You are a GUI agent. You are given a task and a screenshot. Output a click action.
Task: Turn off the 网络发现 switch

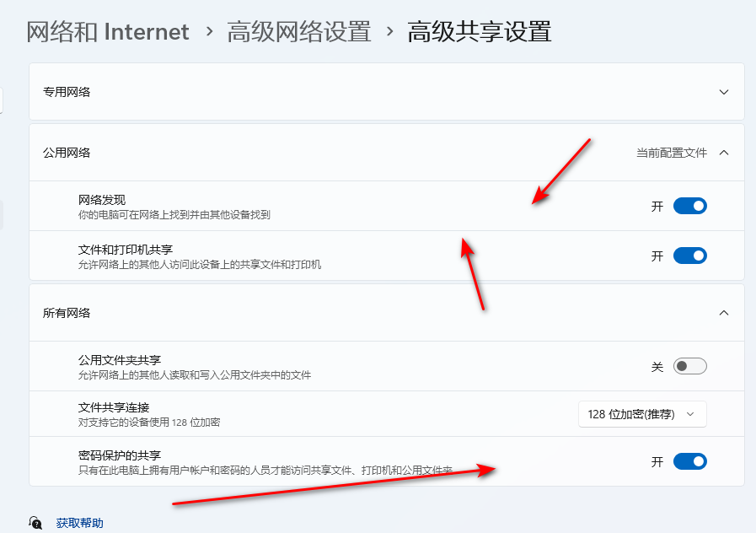689,206
